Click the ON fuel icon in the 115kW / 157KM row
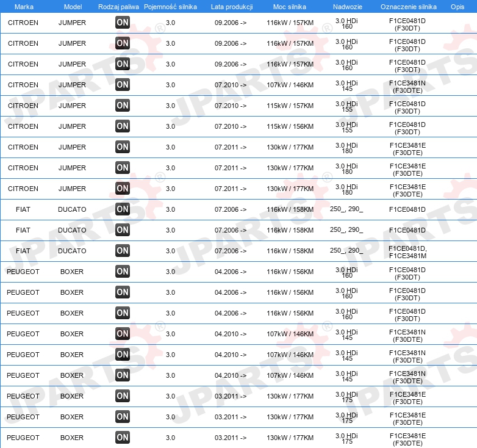This screenshot has height=448, width=477. pos(123,106)
